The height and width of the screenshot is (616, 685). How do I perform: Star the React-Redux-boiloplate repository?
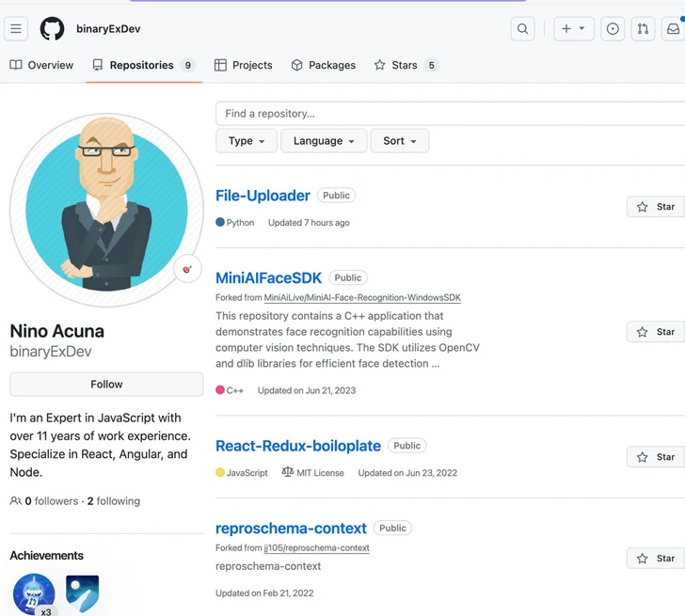point(656,457)
